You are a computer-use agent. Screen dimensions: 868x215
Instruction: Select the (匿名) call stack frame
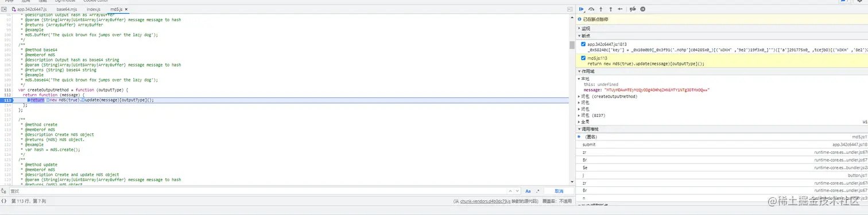coord(722,137)
